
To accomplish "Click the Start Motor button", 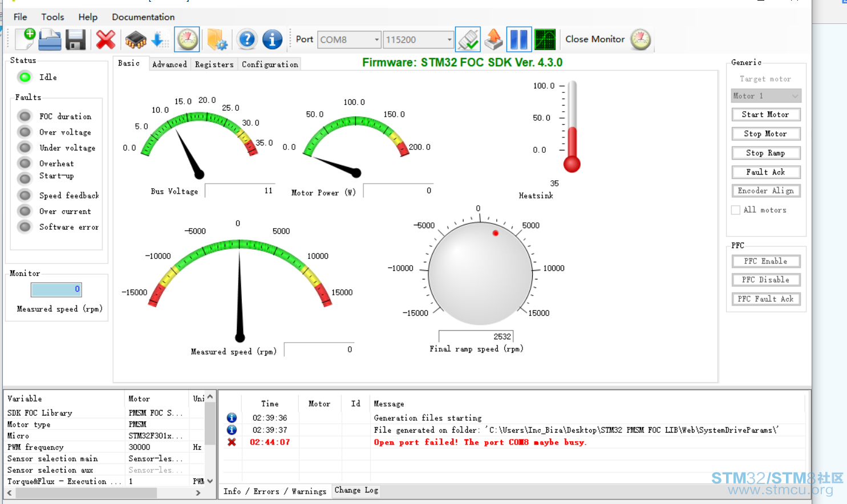I will point(766,115).
